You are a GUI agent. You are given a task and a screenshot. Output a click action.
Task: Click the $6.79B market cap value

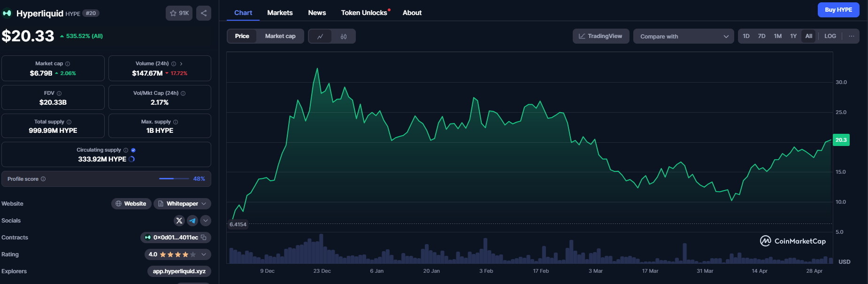[41, 73]
